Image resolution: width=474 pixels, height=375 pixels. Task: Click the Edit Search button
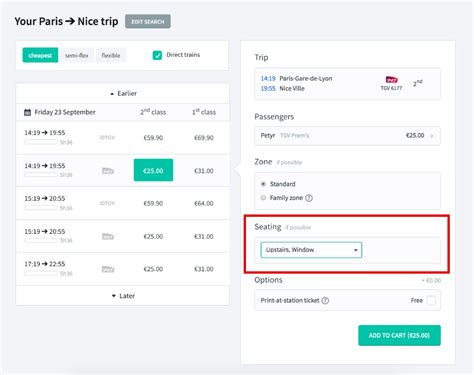point(148,22)
